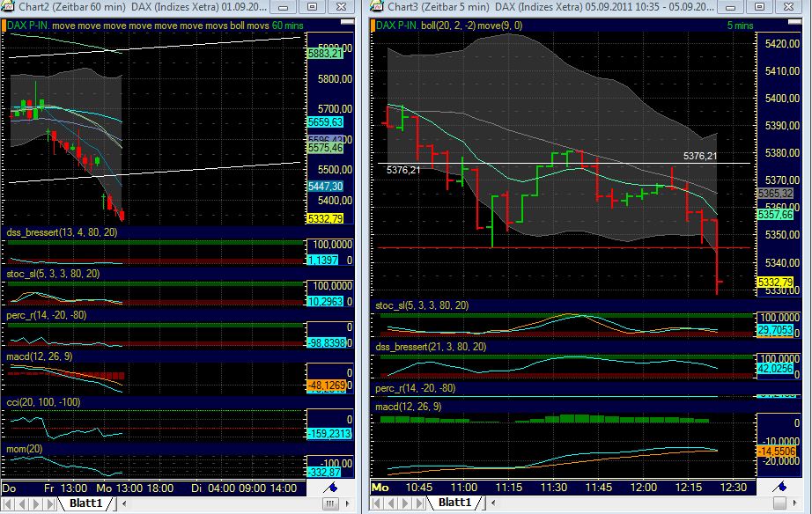Go to previous sheet in Chart2
This screenshot has width=812, height=514.
(22, 503)
